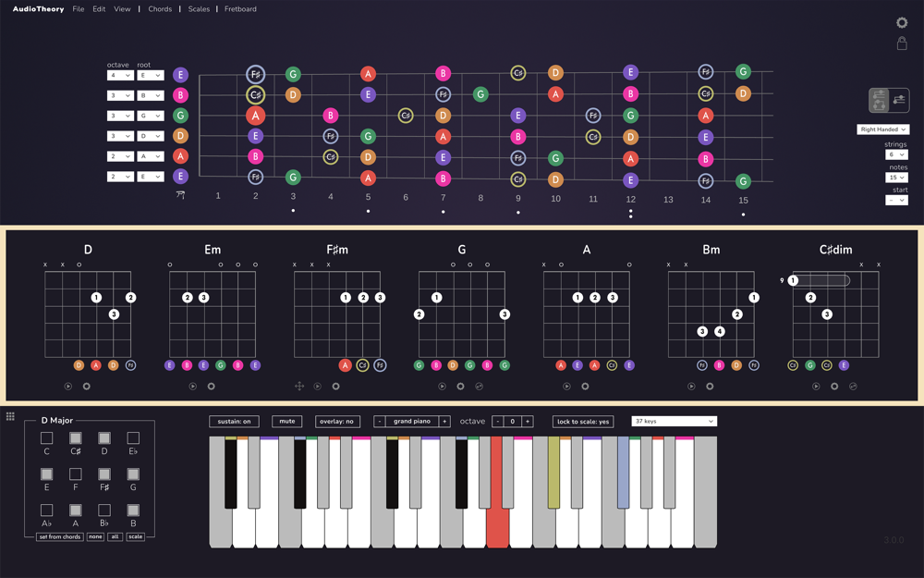Toggle the C♯ note checkbox
The height and width of the screenshot is (578, 924).
pyautogui.click(x=76, y=437)
